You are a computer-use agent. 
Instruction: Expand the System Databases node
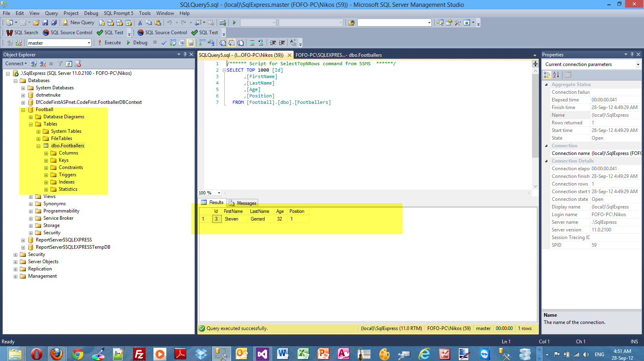click(23, 88)
